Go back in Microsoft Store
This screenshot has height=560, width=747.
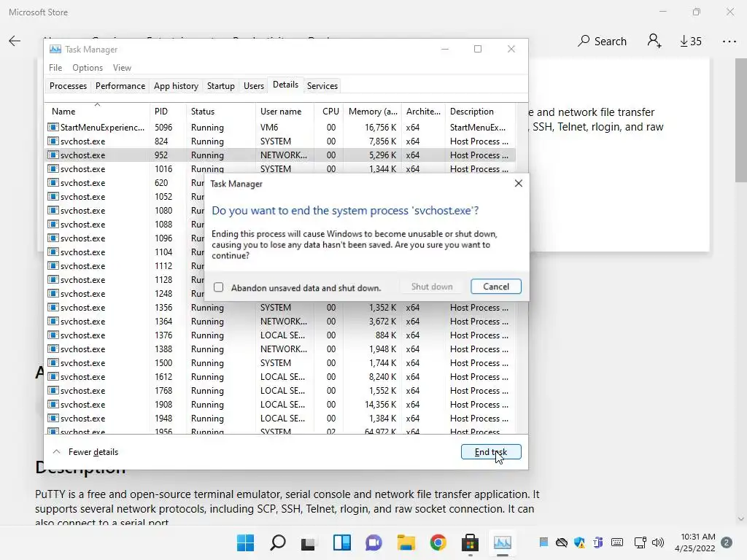(15, 41)
